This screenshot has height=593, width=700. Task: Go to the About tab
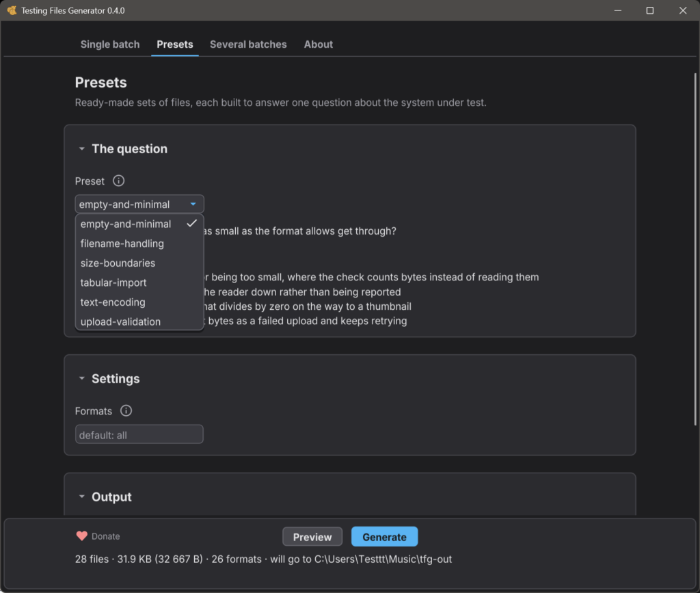pyautogui.click(x=319, y=44)
